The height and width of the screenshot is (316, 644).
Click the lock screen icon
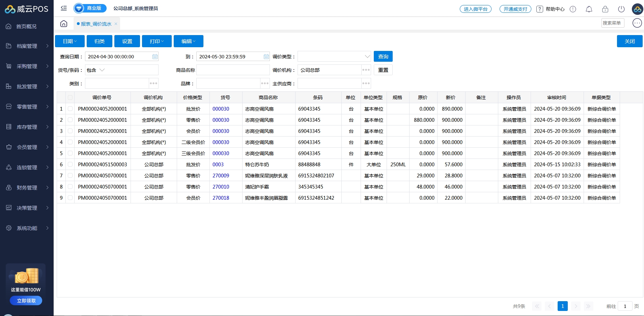[605, 9]
